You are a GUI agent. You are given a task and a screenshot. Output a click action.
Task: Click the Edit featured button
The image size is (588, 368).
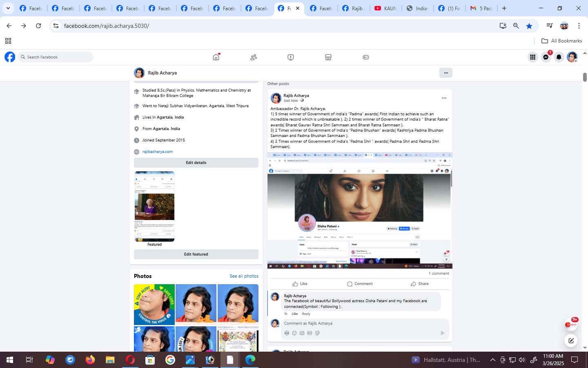click(x=196, y=254)
